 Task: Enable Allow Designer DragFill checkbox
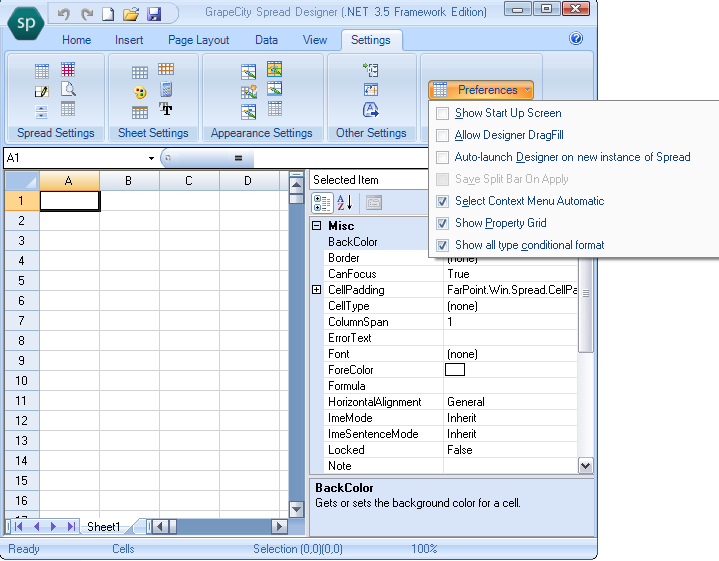[442, 135]
